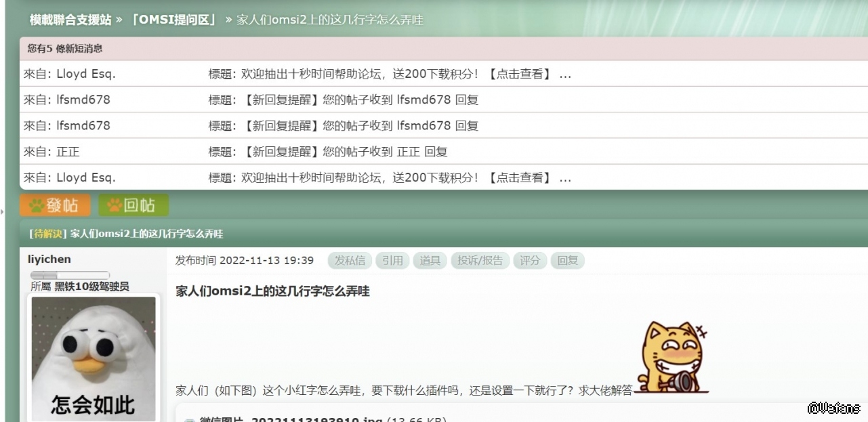The image size is (868, 422).
Task: Open liyichen's white duck avatar image
Action: click(94, 359)
